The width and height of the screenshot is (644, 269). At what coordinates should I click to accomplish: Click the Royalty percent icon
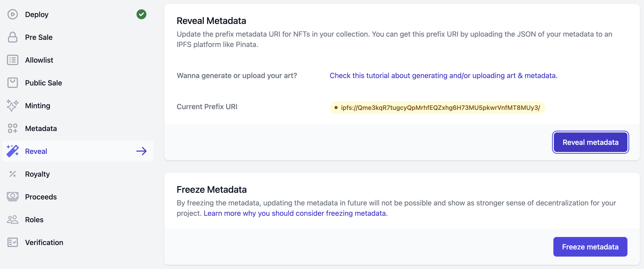coord(12,174)
